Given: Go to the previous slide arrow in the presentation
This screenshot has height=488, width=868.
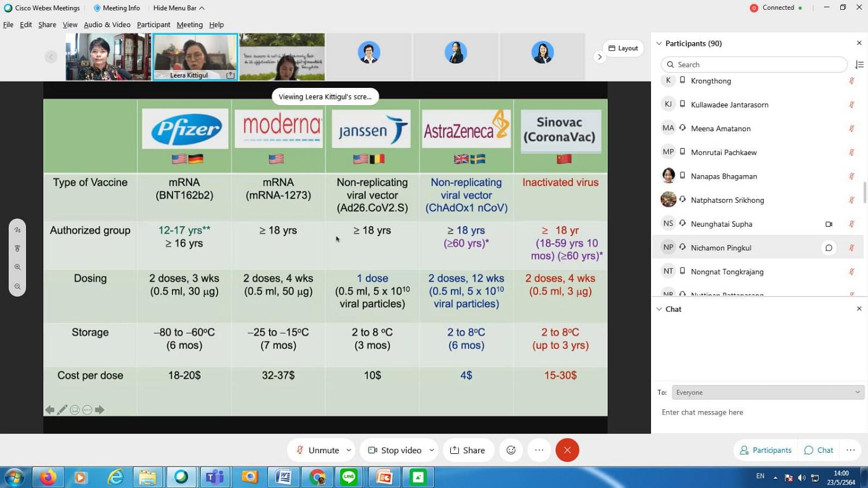Looking at the screenshot, I should [50, 410].
